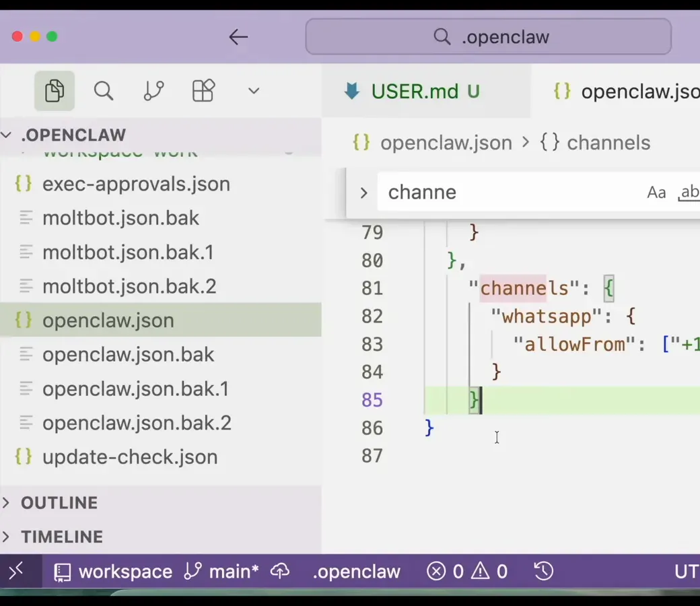Toggle Match Whole Word in find
Viewport: 700px width, 606px height.
point(689,193)
